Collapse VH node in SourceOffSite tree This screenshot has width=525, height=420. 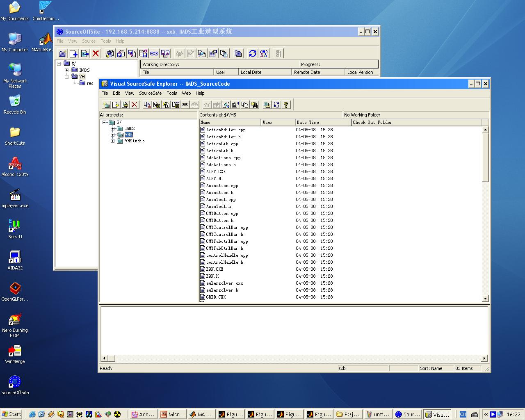pyautogui.click(x=67, y=77)
